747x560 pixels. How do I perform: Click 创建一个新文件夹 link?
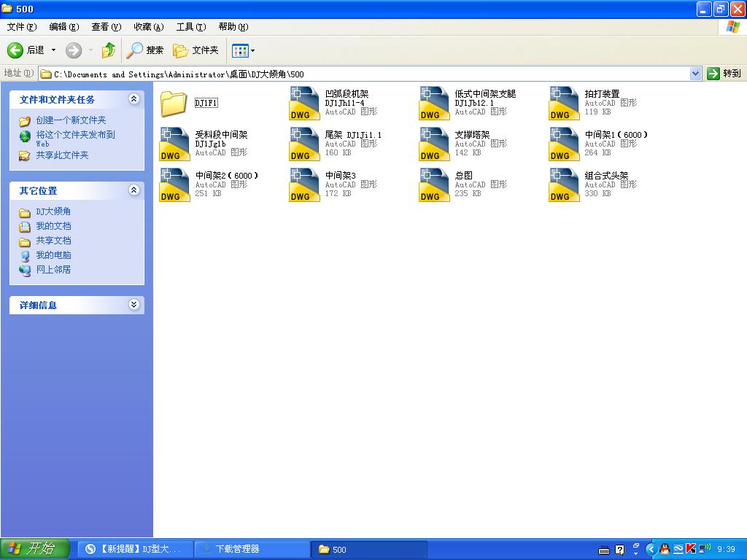click(x=71, y=120)
